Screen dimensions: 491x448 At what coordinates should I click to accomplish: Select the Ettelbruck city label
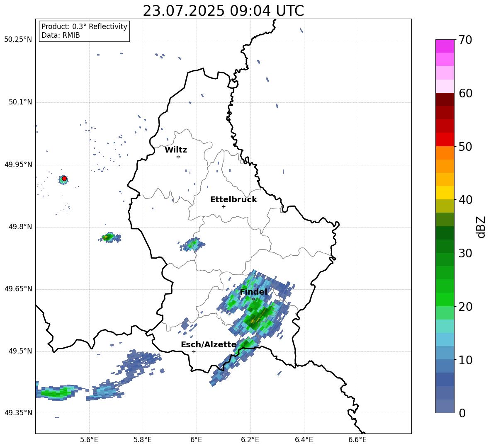(x=233, y=200)
